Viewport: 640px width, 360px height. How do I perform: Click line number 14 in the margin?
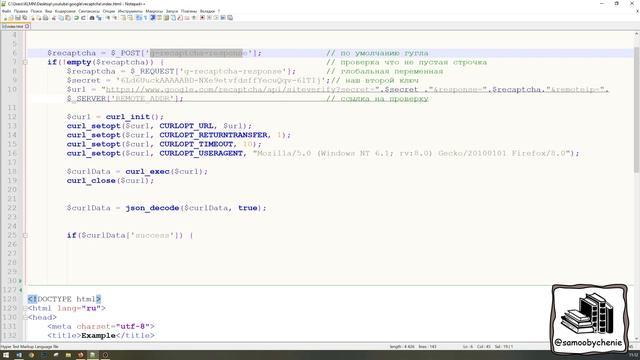click(x=12, y=135)
